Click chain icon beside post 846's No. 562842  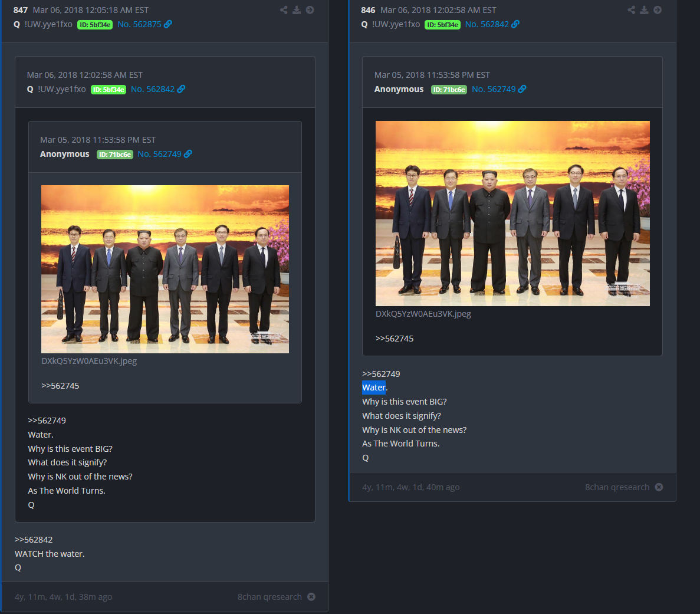pyautogui.click(x=515, y=24)
